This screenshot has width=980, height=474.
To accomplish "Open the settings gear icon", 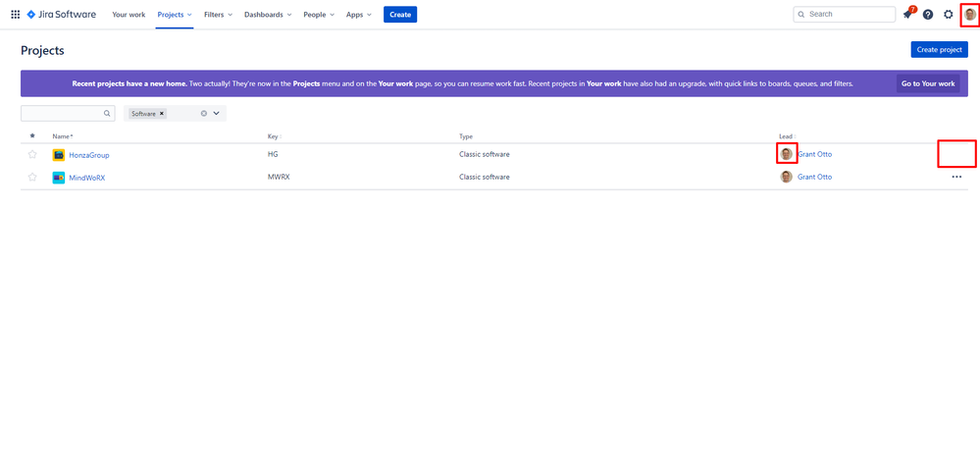I will coord(949,15).
